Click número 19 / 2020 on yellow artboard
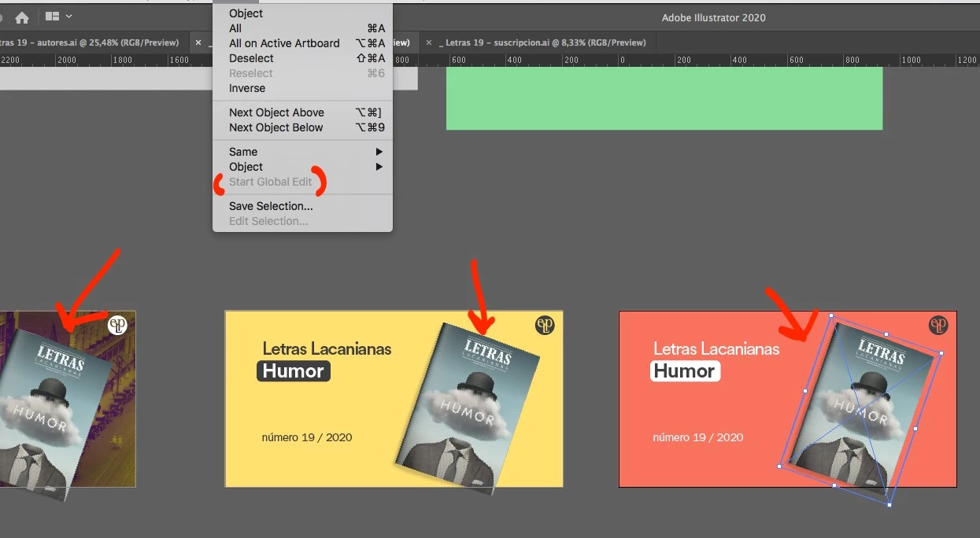Viewport: 980px width, 538px height. pos(307,437)
